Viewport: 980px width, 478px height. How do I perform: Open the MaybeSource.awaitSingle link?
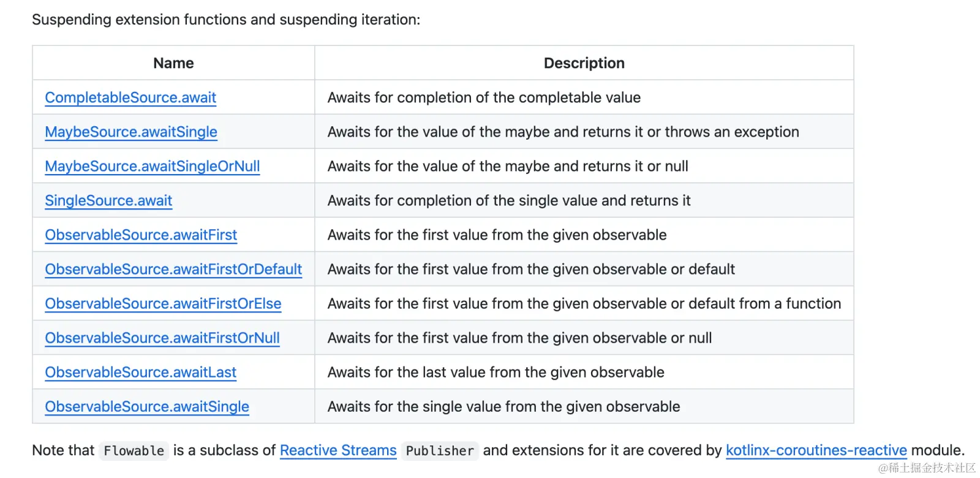pyautogui.click(x=131, y=132)
